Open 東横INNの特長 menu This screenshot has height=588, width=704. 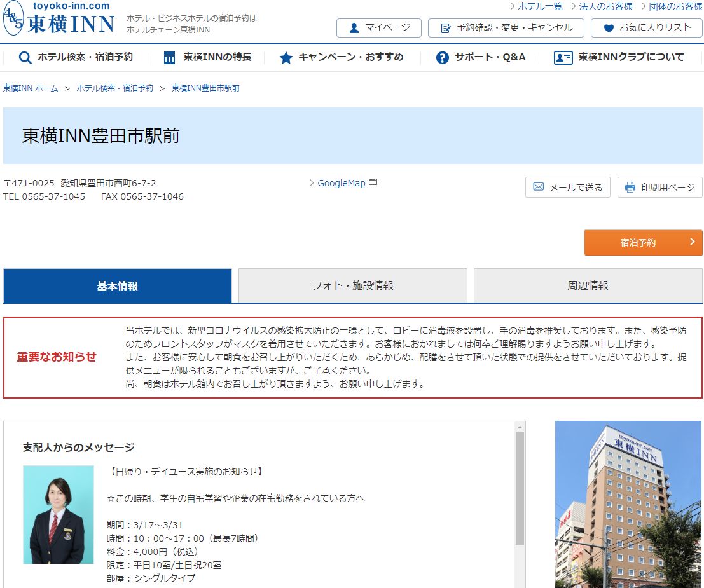coord(207,57)
